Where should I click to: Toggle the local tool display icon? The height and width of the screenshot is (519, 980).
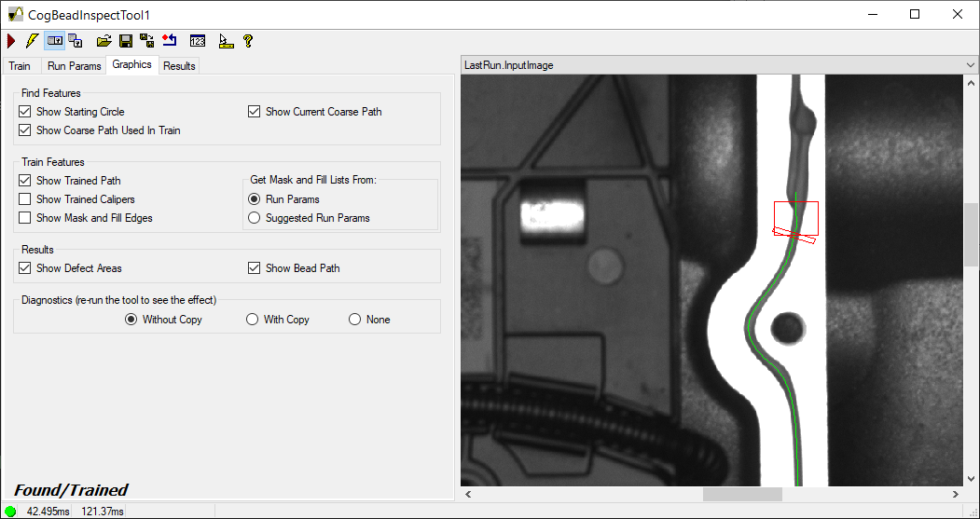[55, 41]
